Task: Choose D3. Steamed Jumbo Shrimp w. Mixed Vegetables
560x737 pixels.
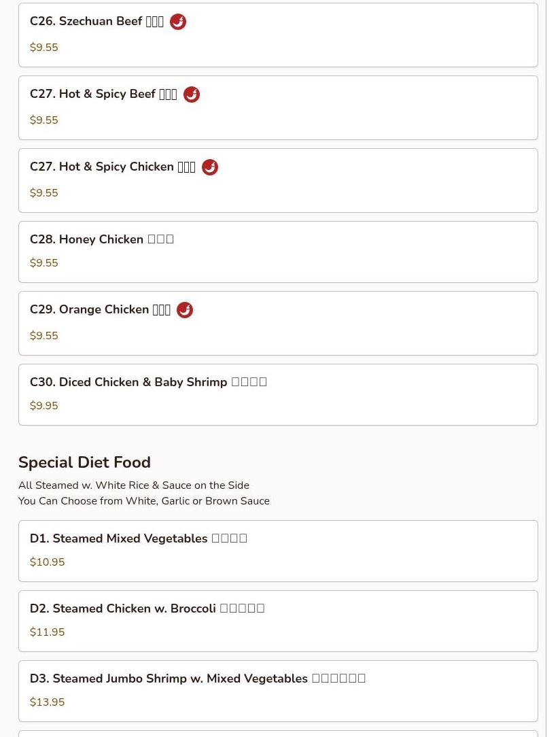Action: pyautogui.click(x=278, y=691)
